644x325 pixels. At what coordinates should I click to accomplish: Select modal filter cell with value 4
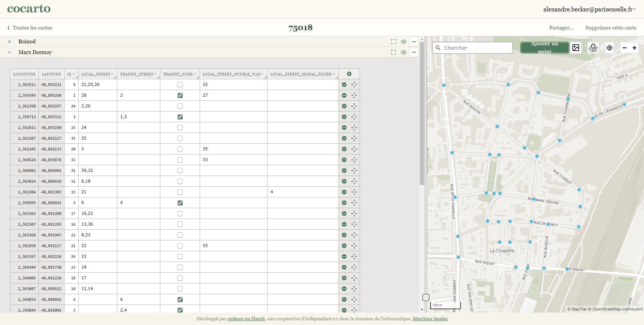point(303,192)
